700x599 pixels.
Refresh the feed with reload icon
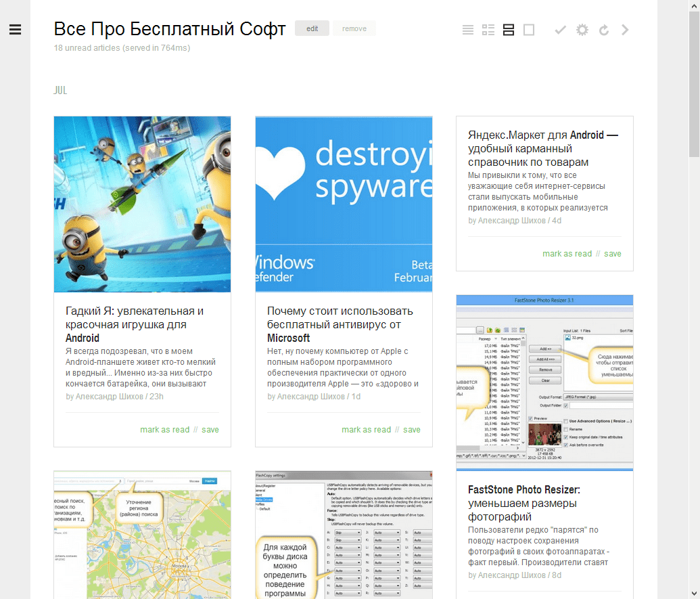(x=604, y=30)
